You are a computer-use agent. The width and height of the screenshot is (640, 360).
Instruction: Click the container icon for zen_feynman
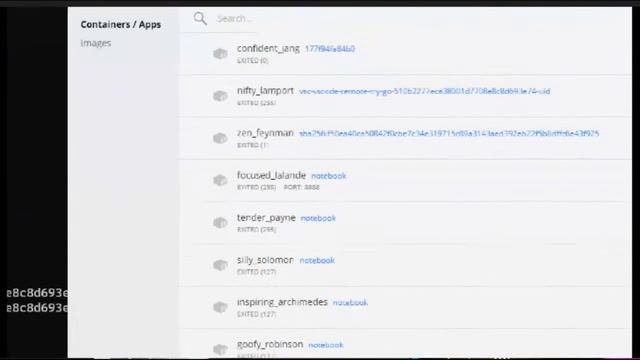220,138
